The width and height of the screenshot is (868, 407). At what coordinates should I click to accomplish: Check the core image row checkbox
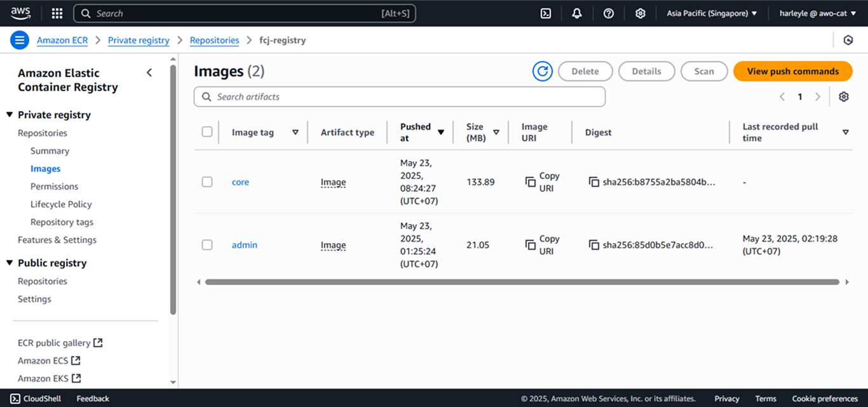coord(207,182)
